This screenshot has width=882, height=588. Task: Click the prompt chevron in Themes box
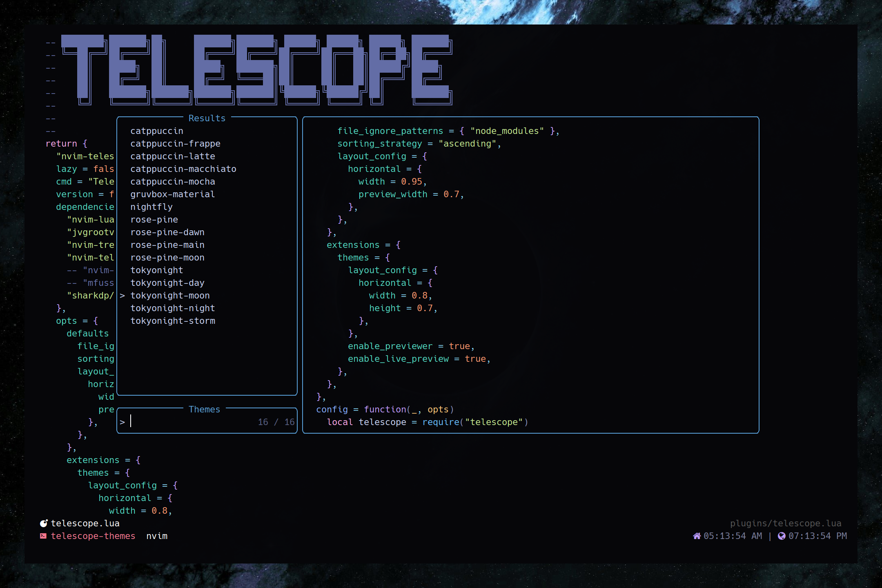122,422
